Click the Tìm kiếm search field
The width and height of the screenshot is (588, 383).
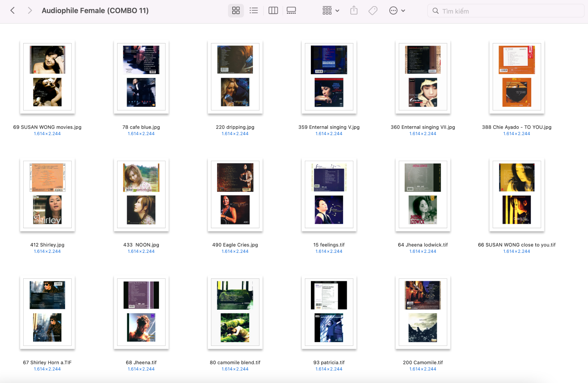click(x=506, y=11)
